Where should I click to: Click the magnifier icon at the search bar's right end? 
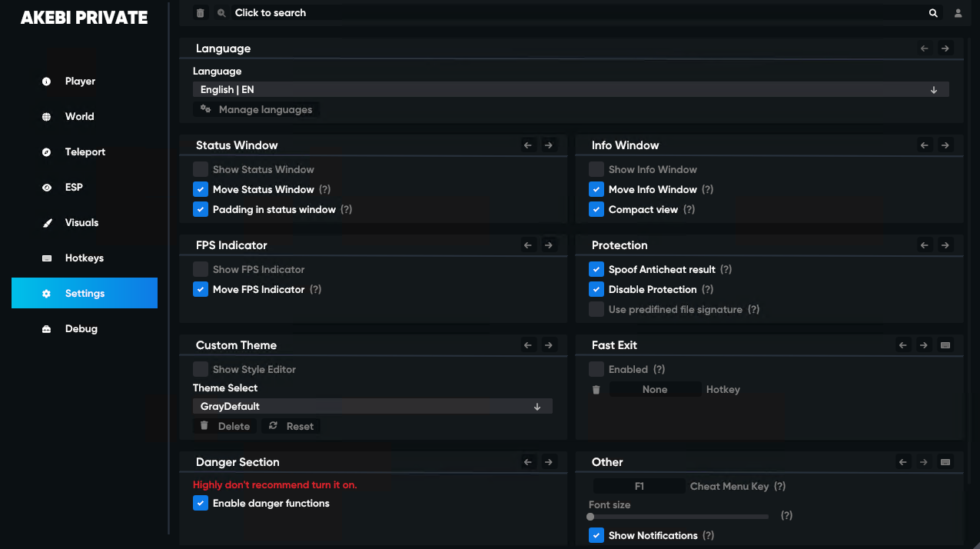pos(933,13)
